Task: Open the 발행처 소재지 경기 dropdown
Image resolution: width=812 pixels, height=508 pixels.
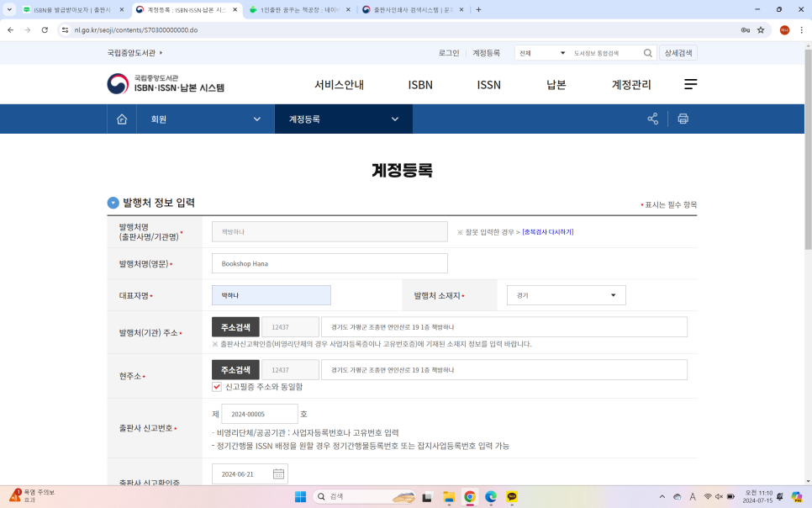Action: (x=566, y=295)
